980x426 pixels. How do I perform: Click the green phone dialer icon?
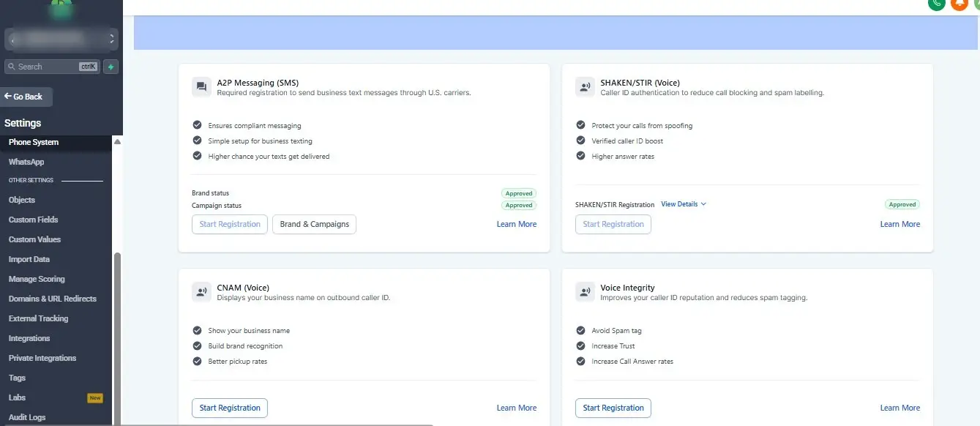937,3
